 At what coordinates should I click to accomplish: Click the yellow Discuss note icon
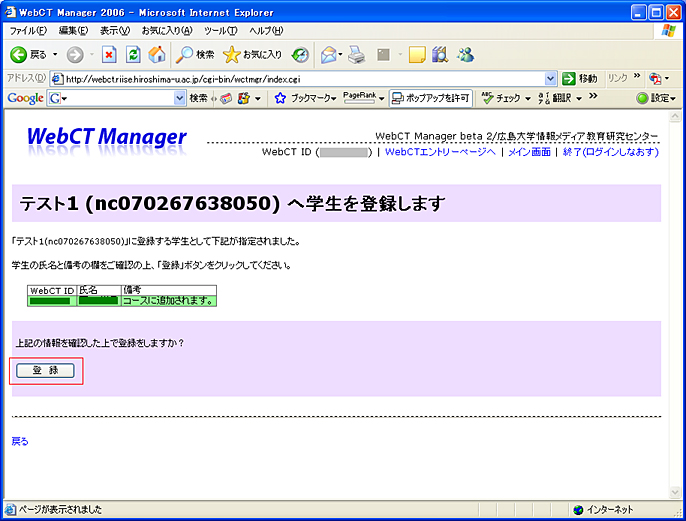click(x=417, y=55)
